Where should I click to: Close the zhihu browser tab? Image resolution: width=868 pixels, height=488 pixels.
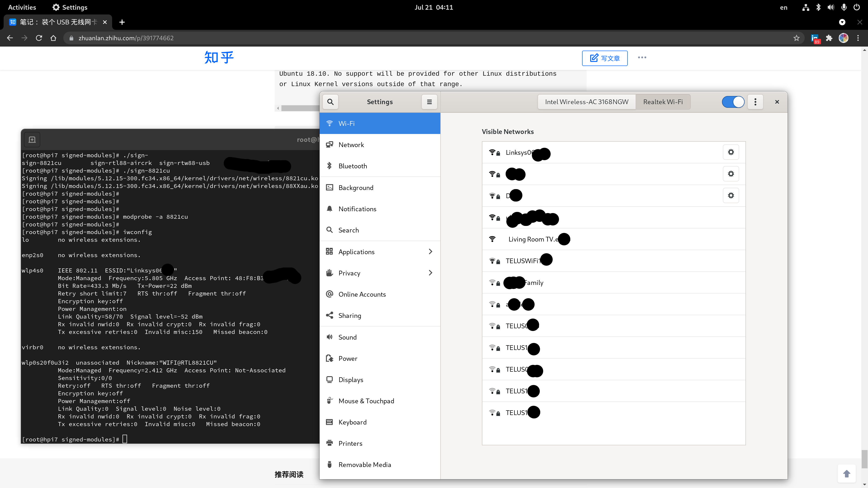pos(105,22)
